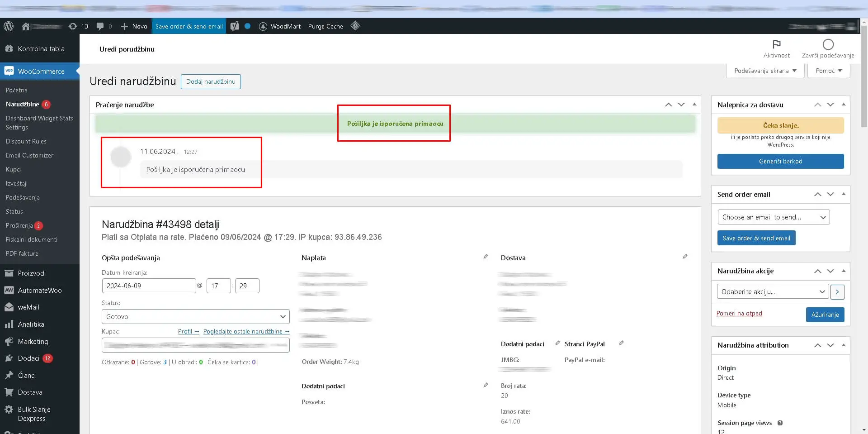This screenshot has width=868, height=434.
Task: Open the 13 pending updates icon
Action: (x=78, y=26)
